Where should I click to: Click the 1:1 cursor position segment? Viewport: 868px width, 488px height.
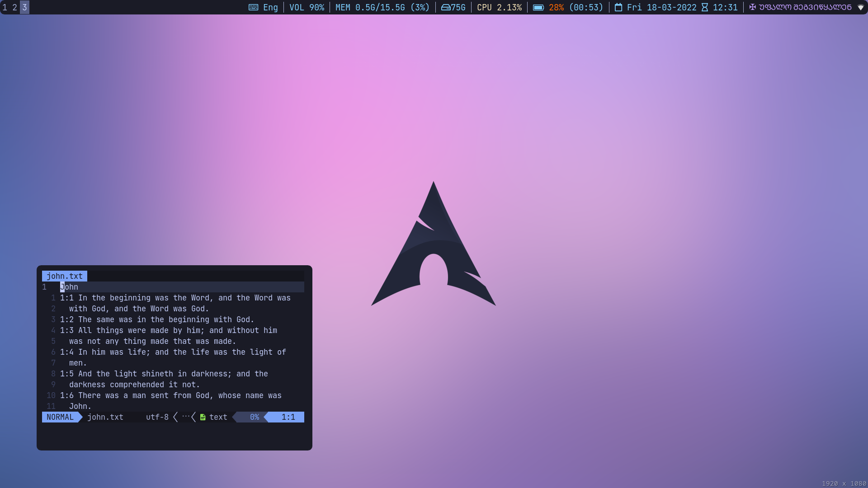coord(288,417)
